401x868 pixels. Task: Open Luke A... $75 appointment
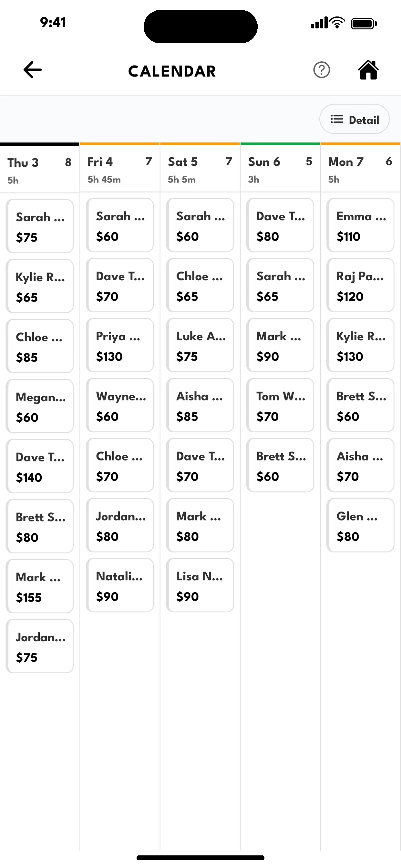200,346
